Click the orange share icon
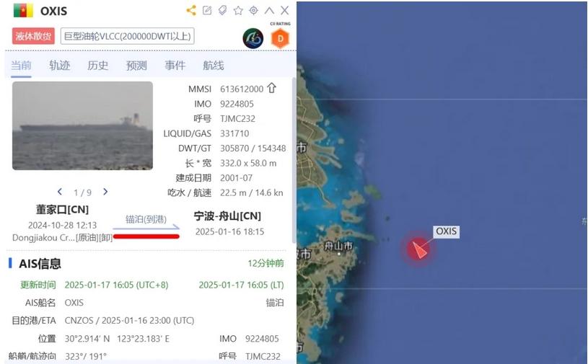The height and width of the screenshot is (364, 588). pyautogui.click(x=191, y=10)
